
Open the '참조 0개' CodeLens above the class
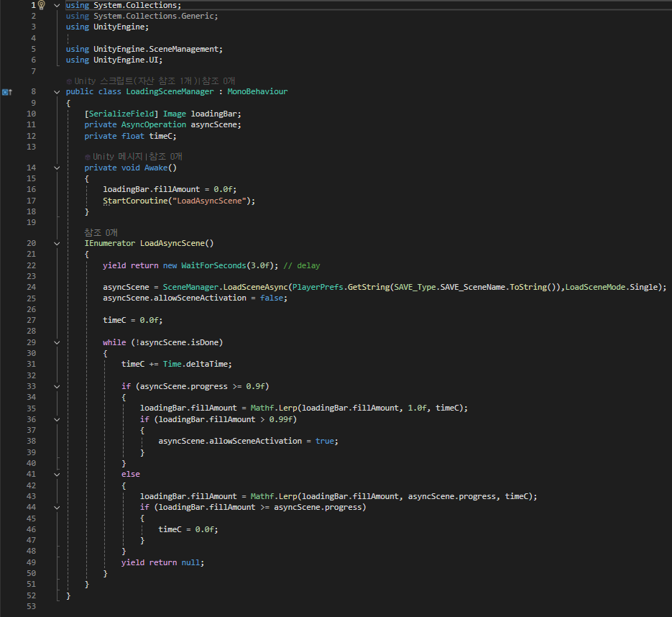(218, 81)
